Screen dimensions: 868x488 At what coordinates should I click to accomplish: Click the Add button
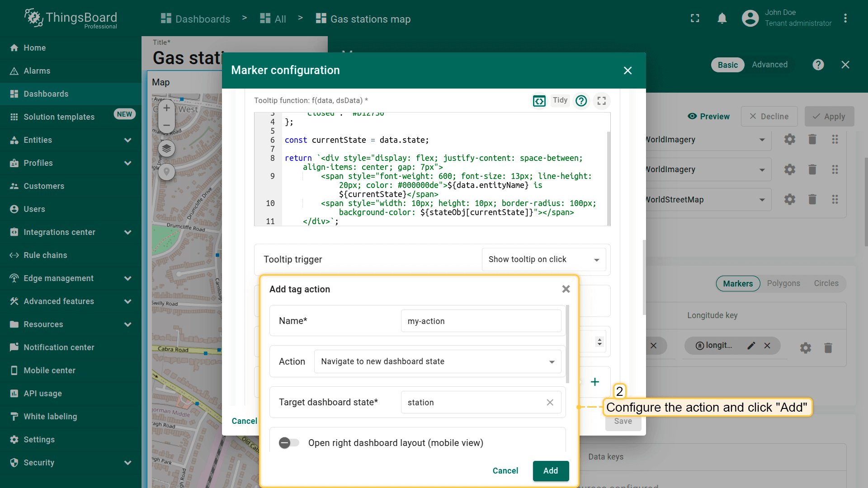[550, 471]
